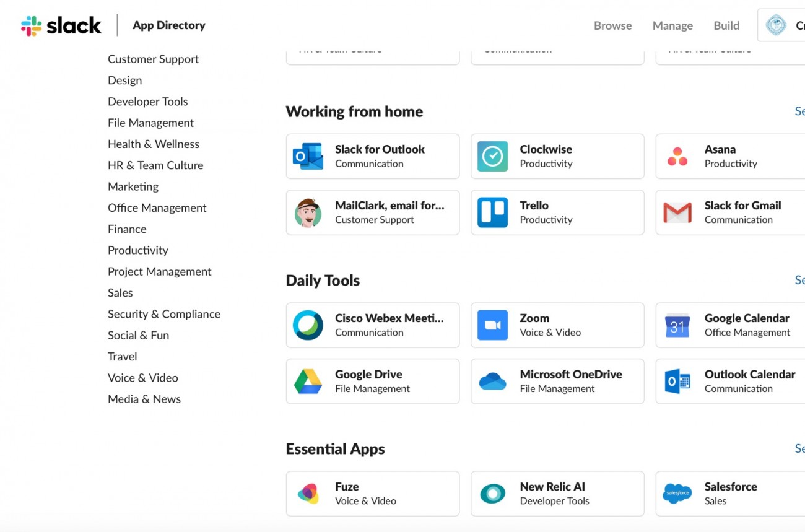The image size is (805, 532).
Task: Open the Cisco Webex Meeti... title
Action: tap(389, 318)
